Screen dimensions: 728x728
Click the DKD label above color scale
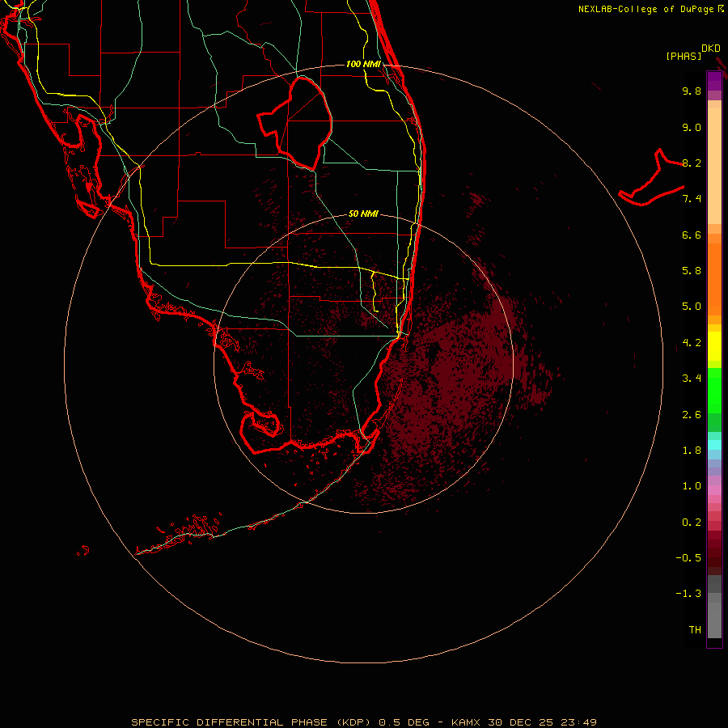711,49
